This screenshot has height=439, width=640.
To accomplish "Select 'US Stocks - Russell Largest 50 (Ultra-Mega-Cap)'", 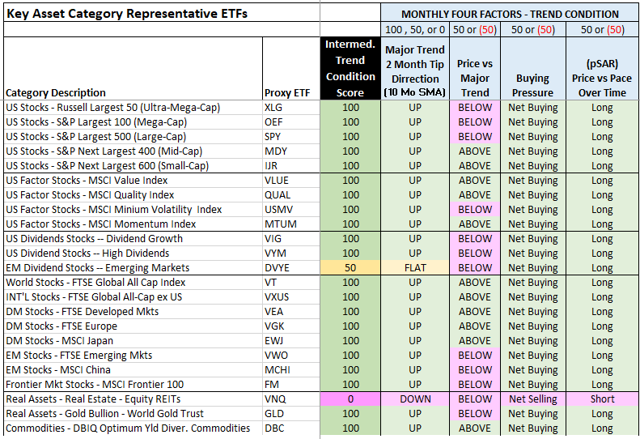I will [x=113, y=108].
